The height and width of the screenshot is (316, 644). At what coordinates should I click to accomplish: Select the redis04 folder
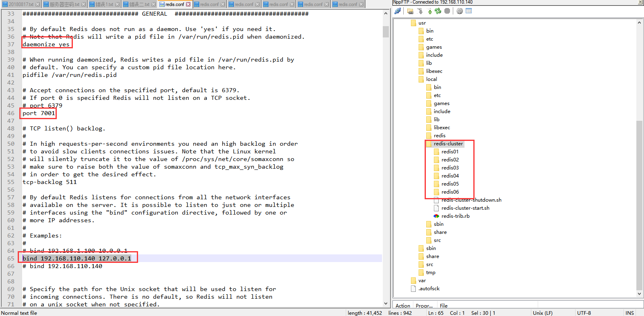[450, 176]
